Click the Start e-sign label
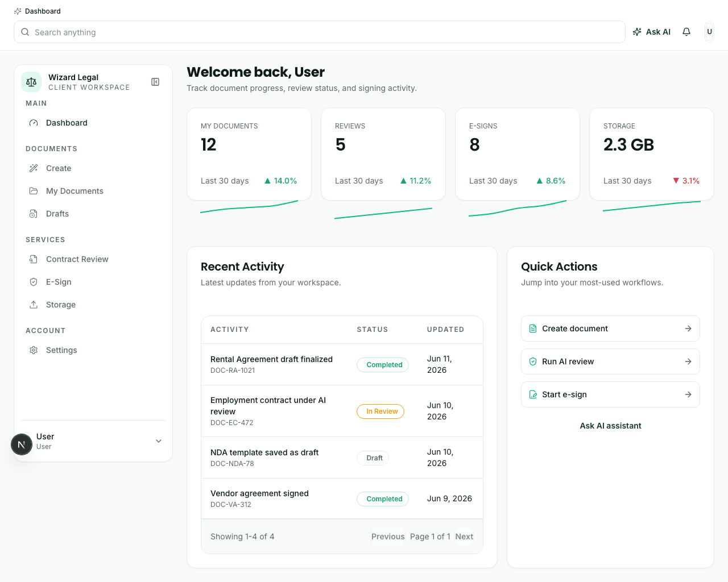This screenshot has width=728, height=582. pos(564,394)
